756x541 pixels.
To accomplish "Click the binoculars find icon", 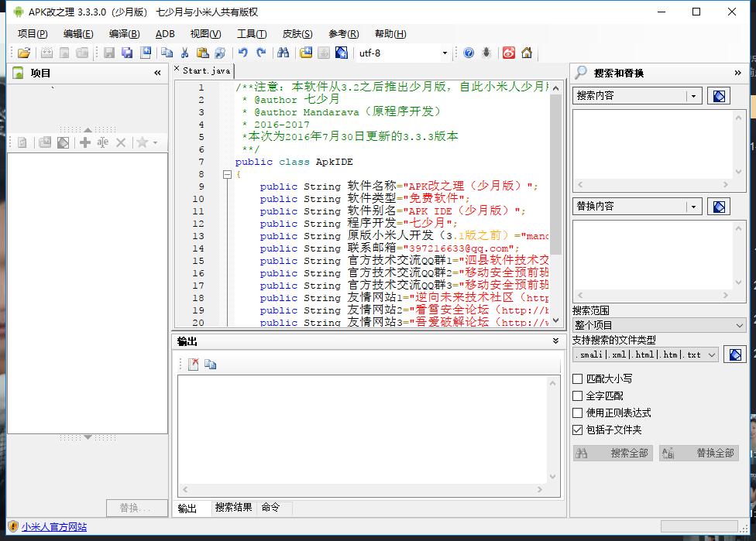I will click(x=283, y=53).
